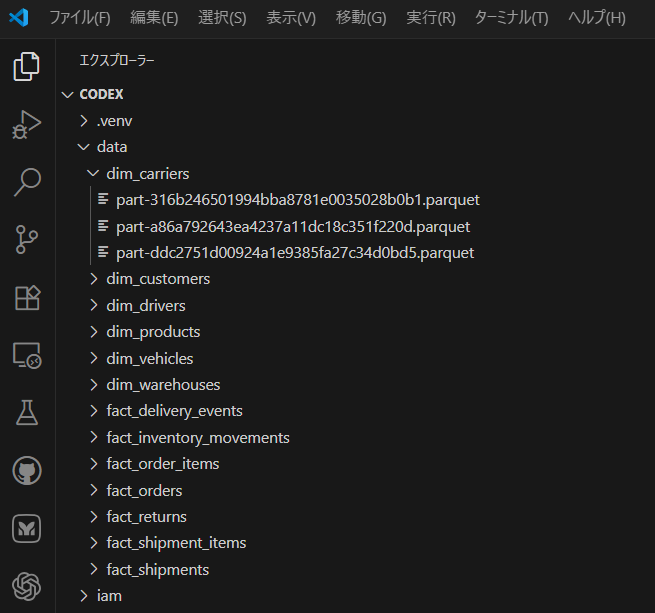Open the Testing flask view
This screenshot has height=613, width=655.
tap(27, 413)
